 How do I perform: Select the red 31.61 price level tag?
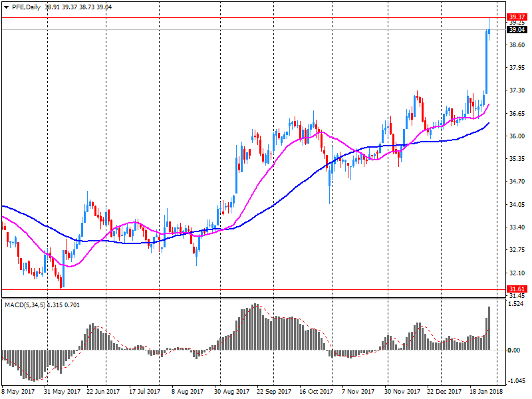click(x=516, y=289)
